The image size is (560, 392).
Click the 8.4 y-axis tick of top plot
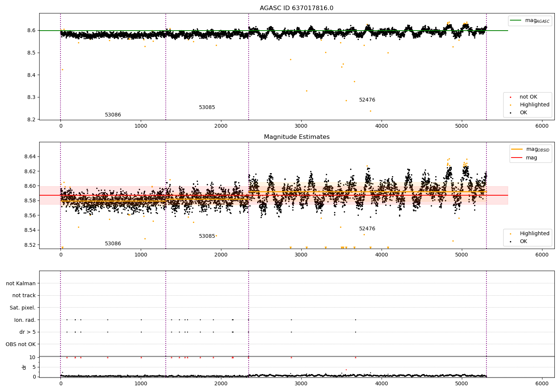[x=32, y=75]
